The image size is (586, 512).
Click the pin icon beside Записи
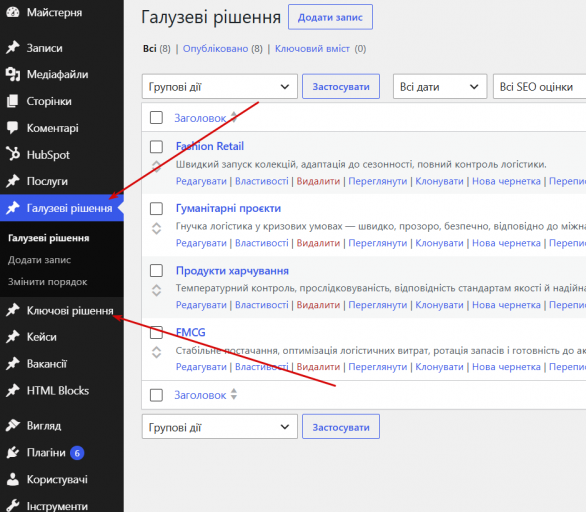point(13,47)
